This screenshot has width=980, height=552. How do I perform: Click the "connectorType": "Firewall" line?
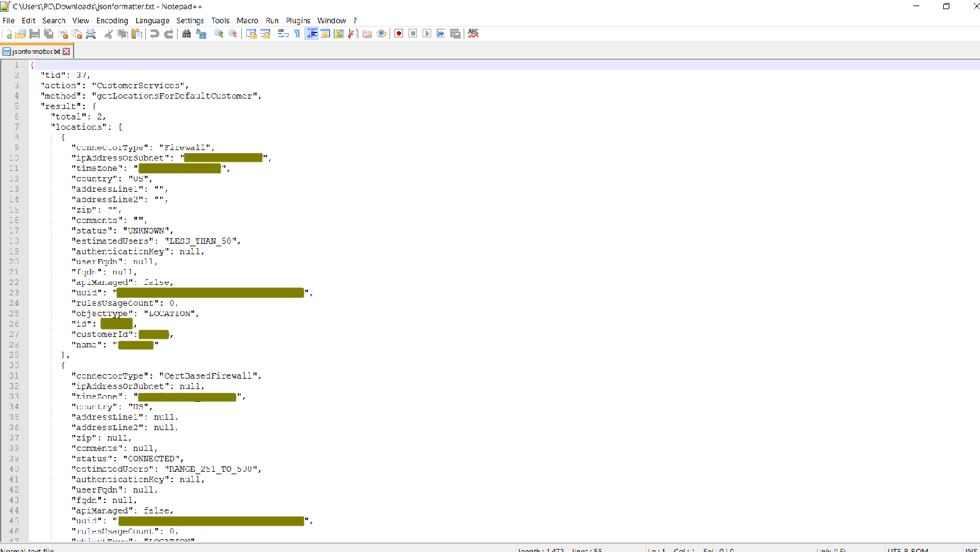pos(143,148)
